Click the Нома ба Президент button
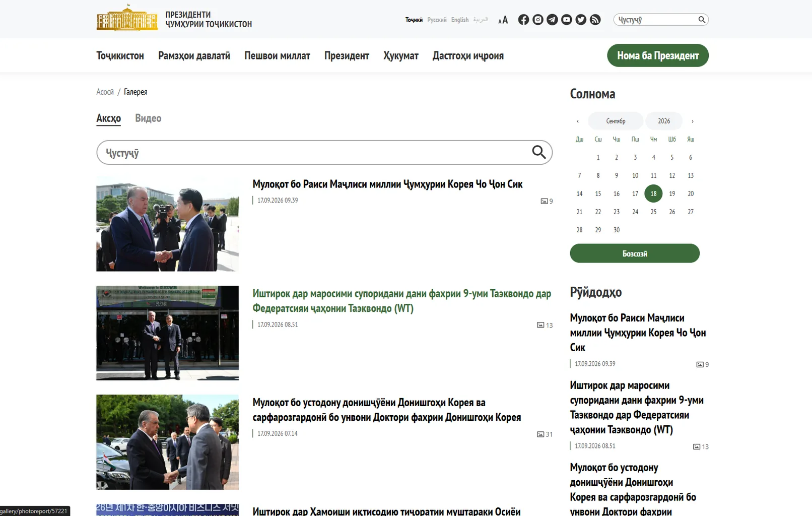The image size is (812, 516). coord(658,55)
